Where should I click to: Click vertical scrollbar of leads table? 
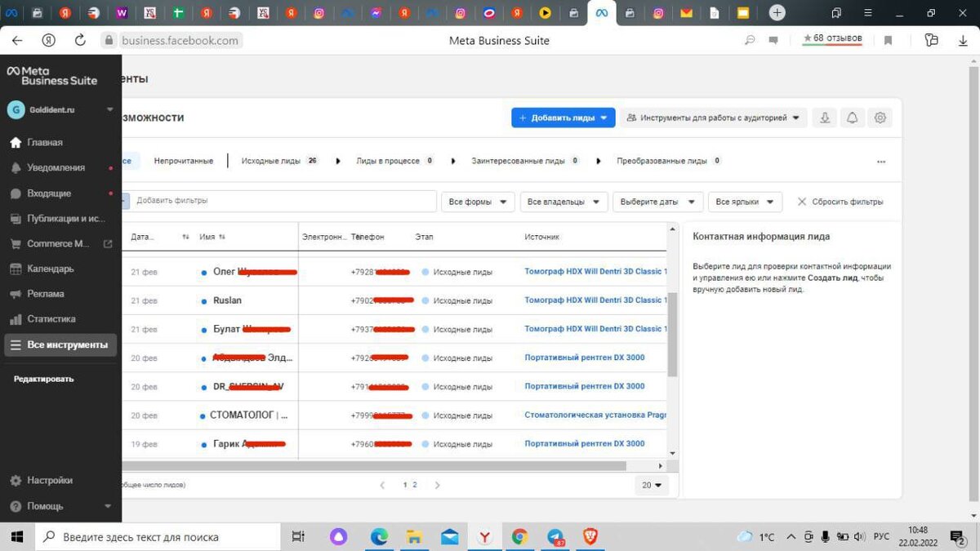pyautogui.click(x=672, y=335)
